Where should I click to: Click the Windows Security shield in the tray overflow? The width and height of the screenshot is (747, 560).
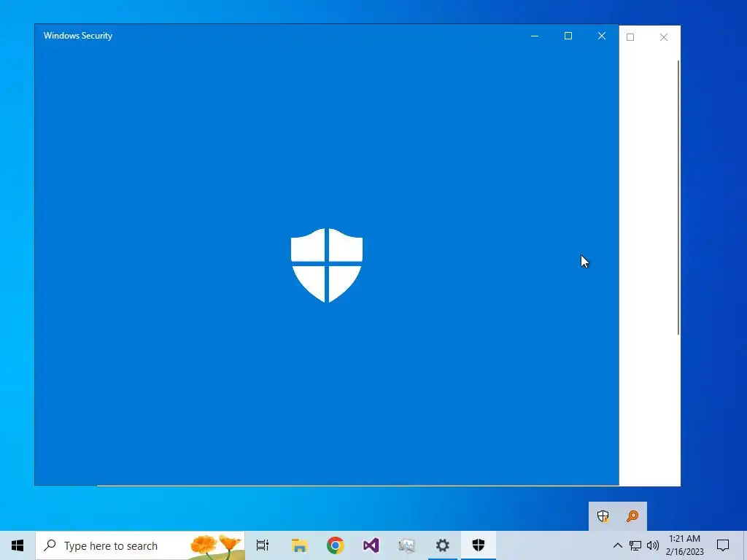tap(603, 516)
